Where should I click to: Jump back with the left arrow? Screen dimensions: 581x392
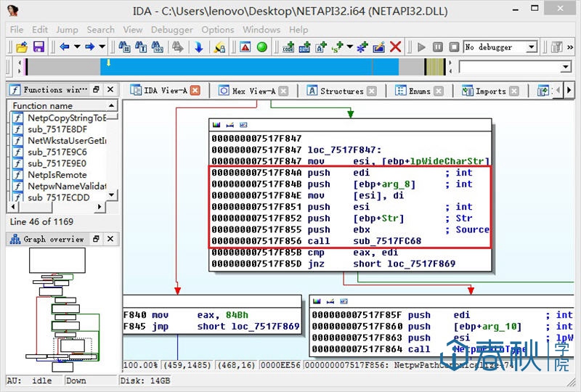[x=65, y=46]
